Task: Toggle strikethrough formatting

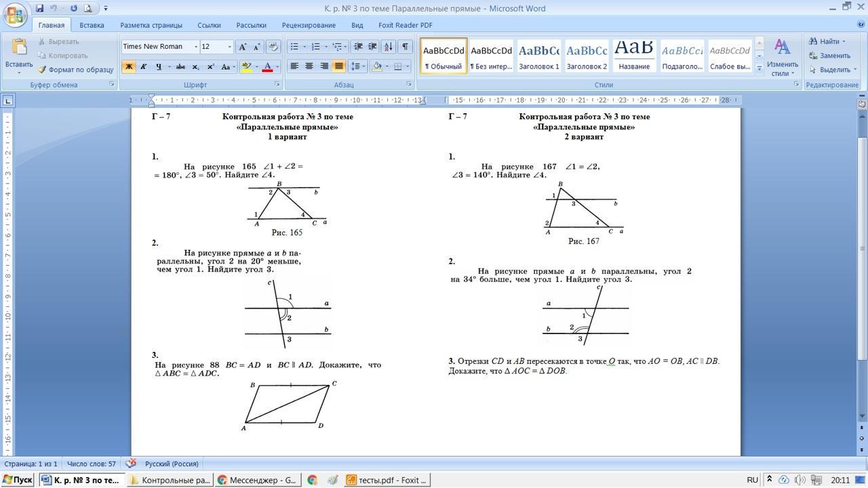Action: click(x=180, y=66)
